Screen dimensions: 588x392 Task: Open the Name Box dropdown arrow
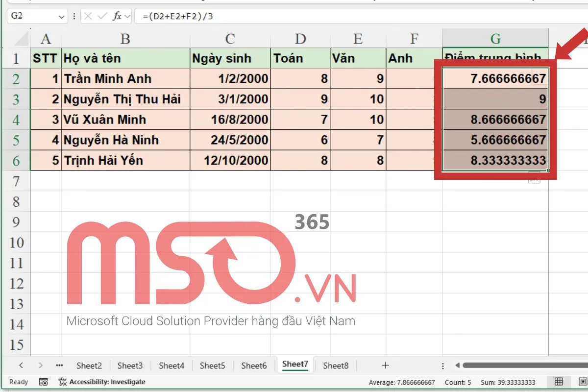tap(61, 15)
